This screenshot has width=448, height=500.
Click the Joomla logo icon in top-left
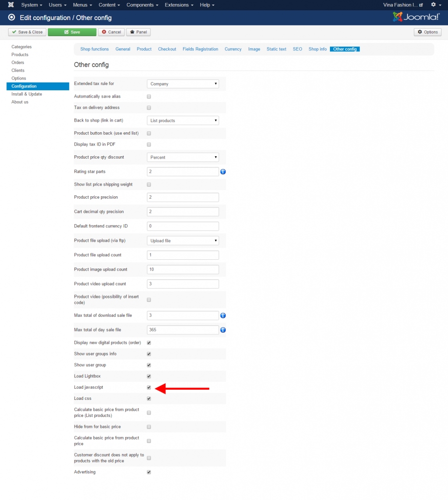point(11,5)
